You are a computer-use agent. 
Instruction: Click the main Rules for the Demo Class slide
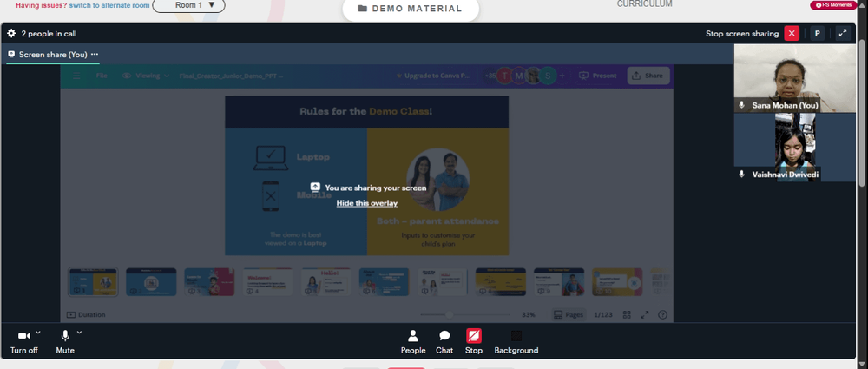click(366, 175)
